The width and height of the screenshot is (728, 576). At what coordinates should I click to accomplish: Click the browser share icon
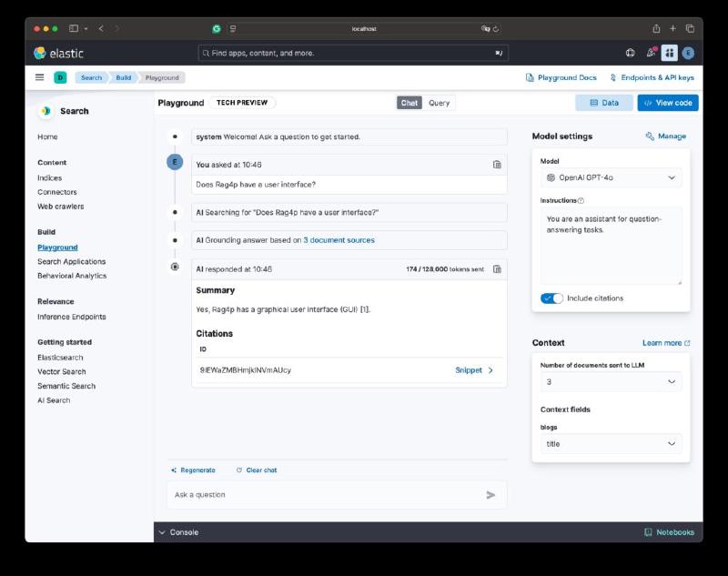pos(656,28)
